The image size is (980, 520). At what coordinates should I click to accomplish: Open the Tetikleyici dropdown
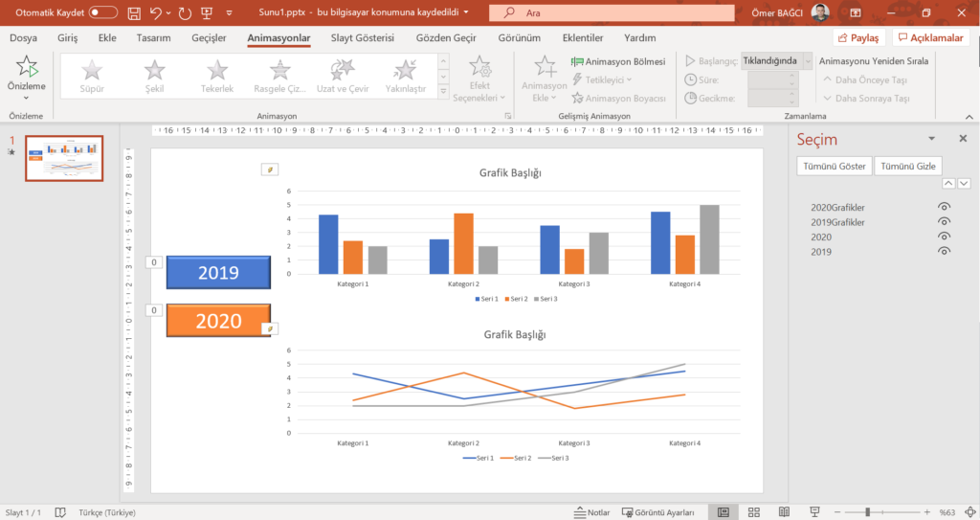point(603,79)
